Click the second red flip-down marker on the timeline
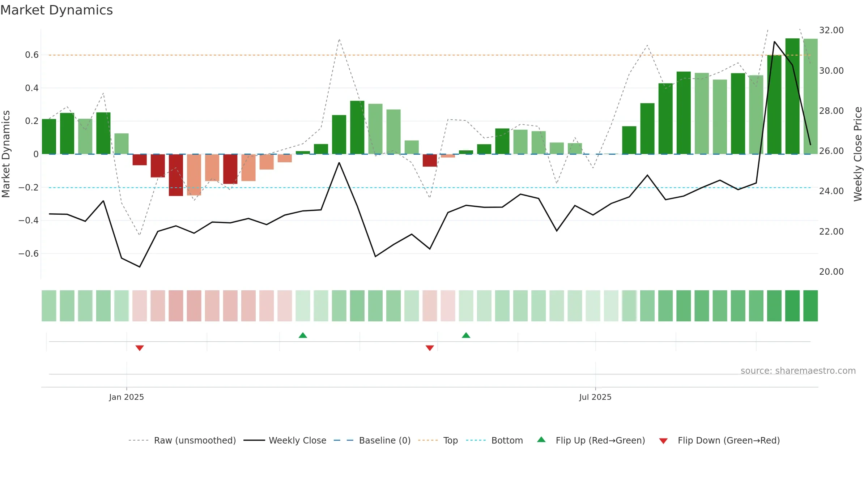The width and height of the screenshot is (868, 488). point(430,348)
